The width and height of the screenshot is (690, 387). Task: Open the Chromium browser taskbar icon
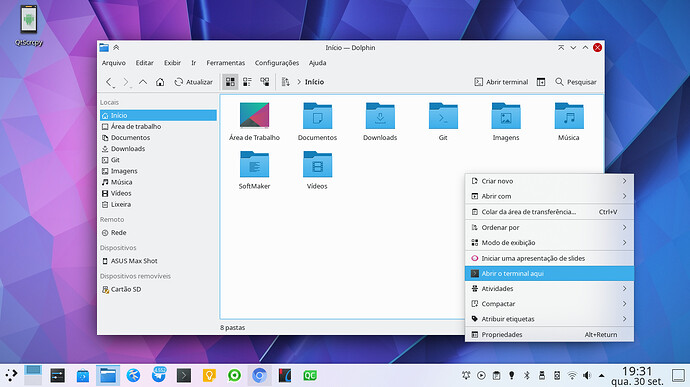click(x=259, y=376)
